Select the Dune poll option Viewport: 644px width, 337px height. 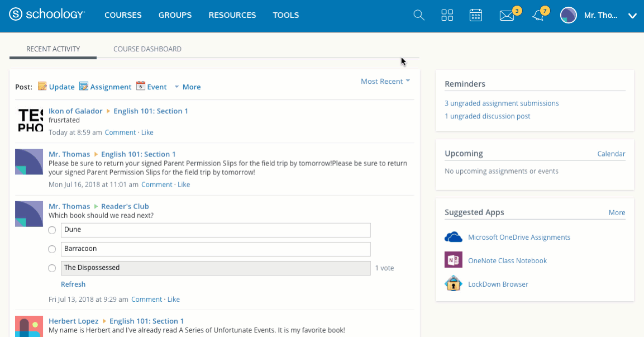click(x=52, y=230)
